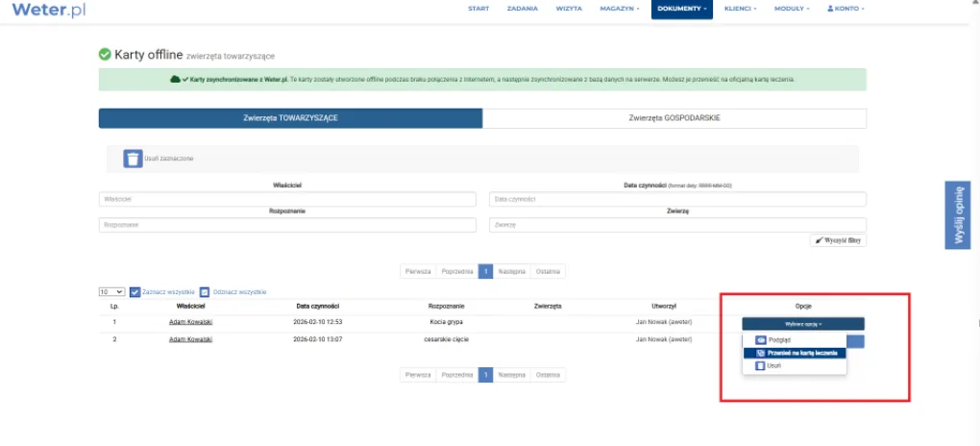Click Poprzednia in the top pagination
Screen dimensions: 980x446
pos(457,271)
